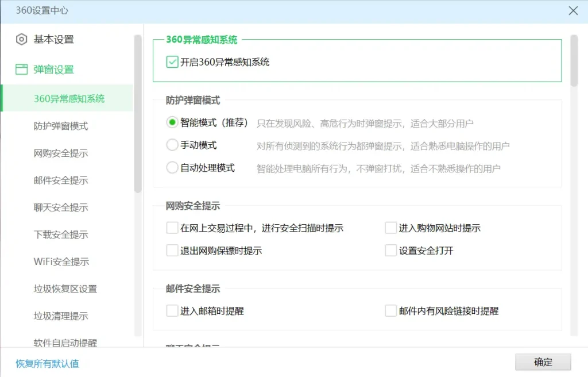
Task: Click the 360设置中心 window title
Action: click(42, 10)
